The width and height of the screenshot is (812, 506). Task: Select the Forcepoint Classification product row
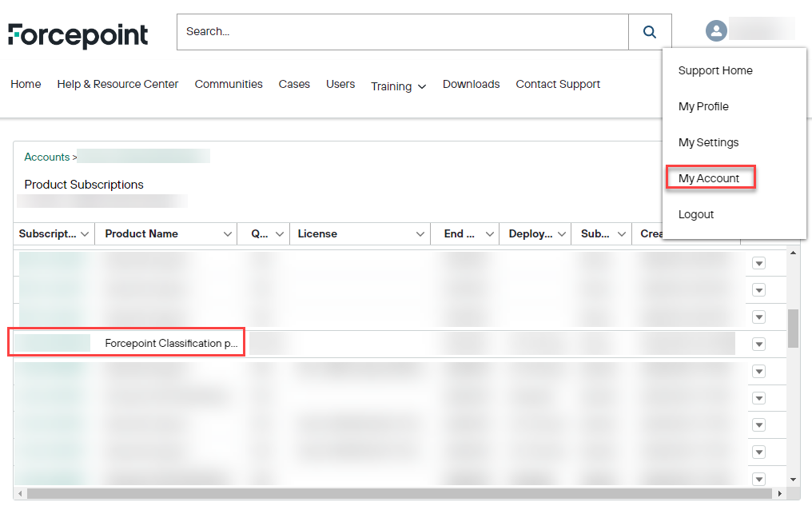click(170, 344)
